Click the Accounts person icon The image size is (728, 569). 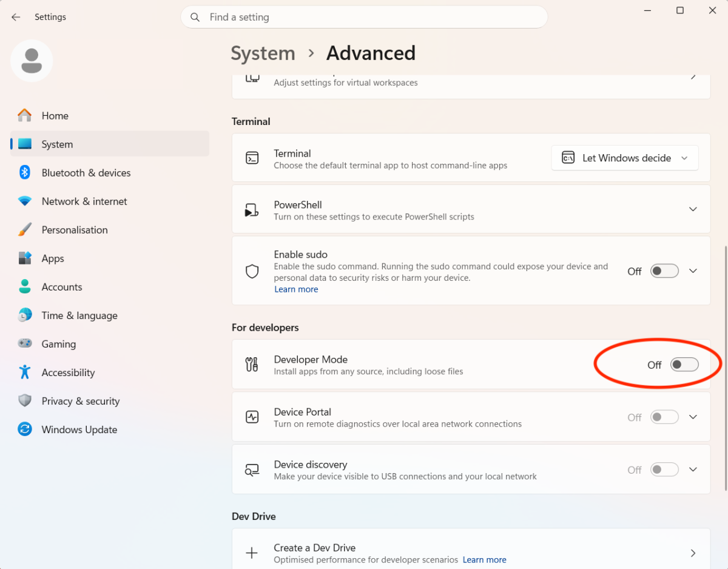click(25, 286)
